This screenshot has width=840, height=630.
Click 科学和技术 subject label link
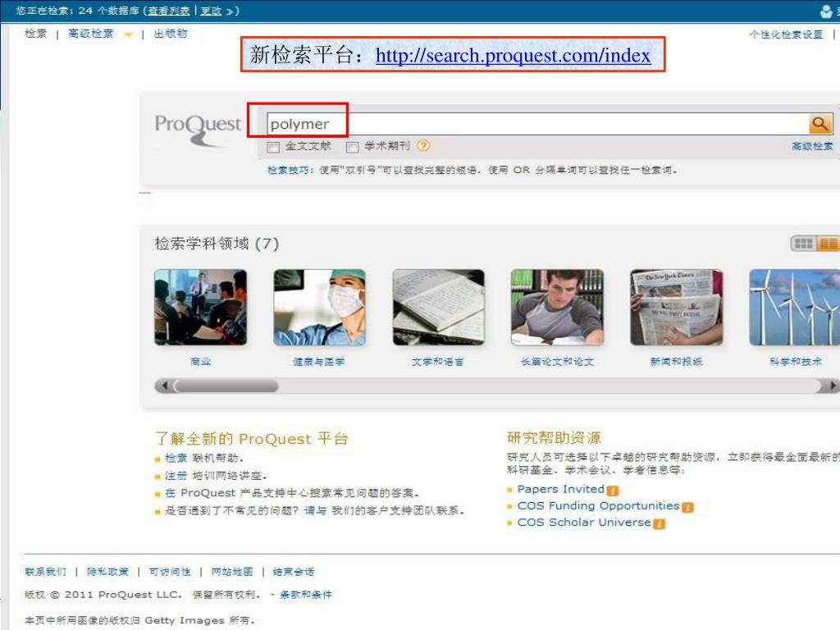[x=796, y=362]
